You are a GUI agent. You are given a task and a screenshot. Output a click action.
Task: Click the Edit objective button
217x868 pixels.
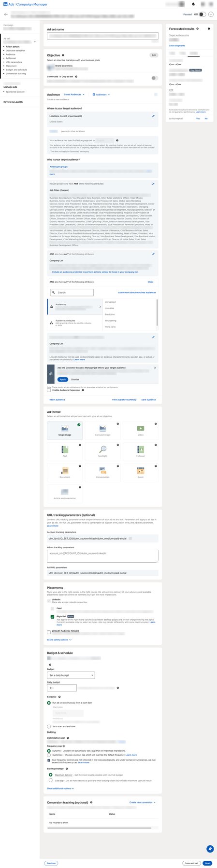[154, 55]
